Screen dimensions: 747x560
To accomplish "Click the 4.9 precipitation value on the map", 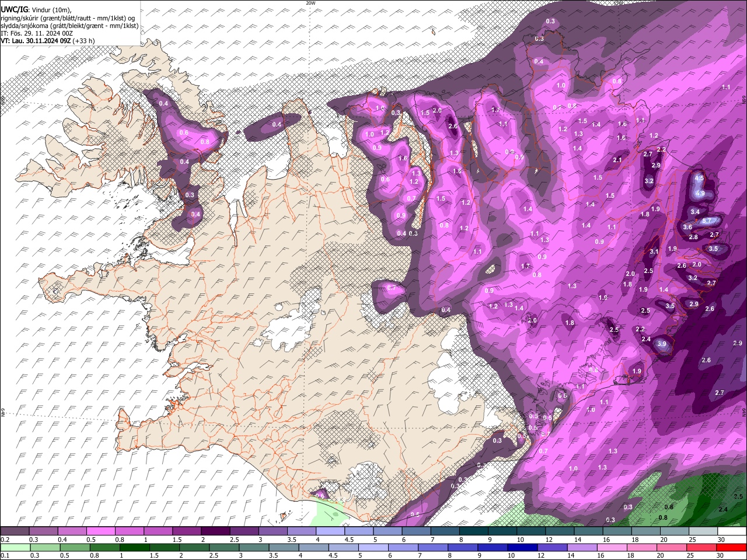I will click(701, 194).
